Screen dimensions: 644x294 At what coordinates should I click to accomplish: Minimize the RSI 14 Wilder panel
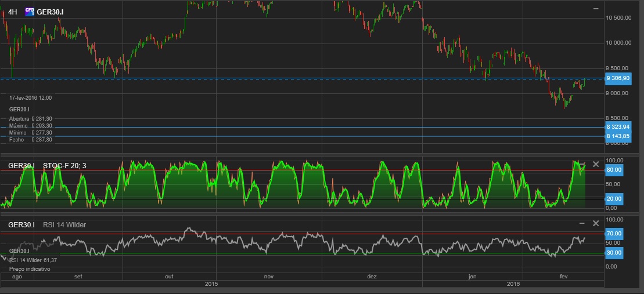(x=582, y=223)
